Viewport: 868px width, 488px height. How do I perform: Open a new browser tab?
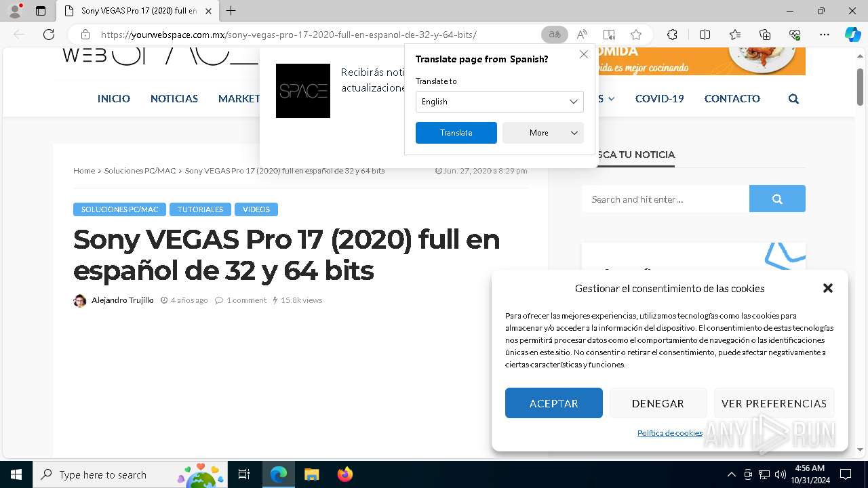[231, 11]
